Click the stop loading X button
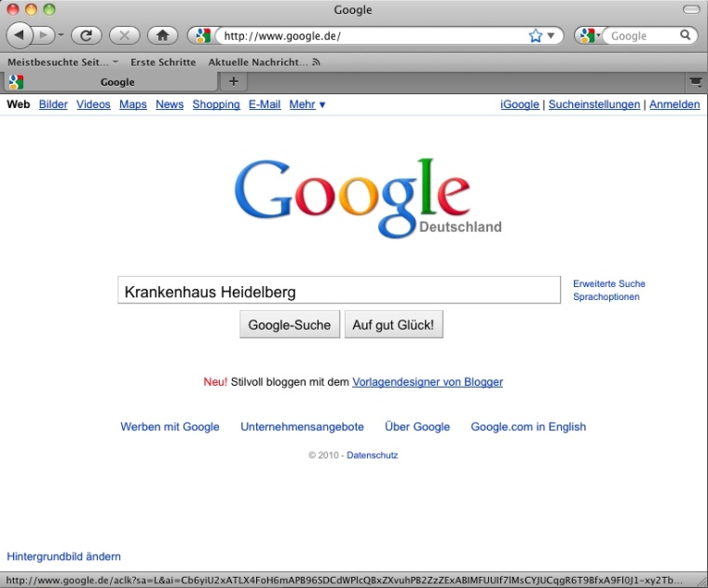Viewport: 708px width, 588px height. pyautogui.click(x=124, y=35)
